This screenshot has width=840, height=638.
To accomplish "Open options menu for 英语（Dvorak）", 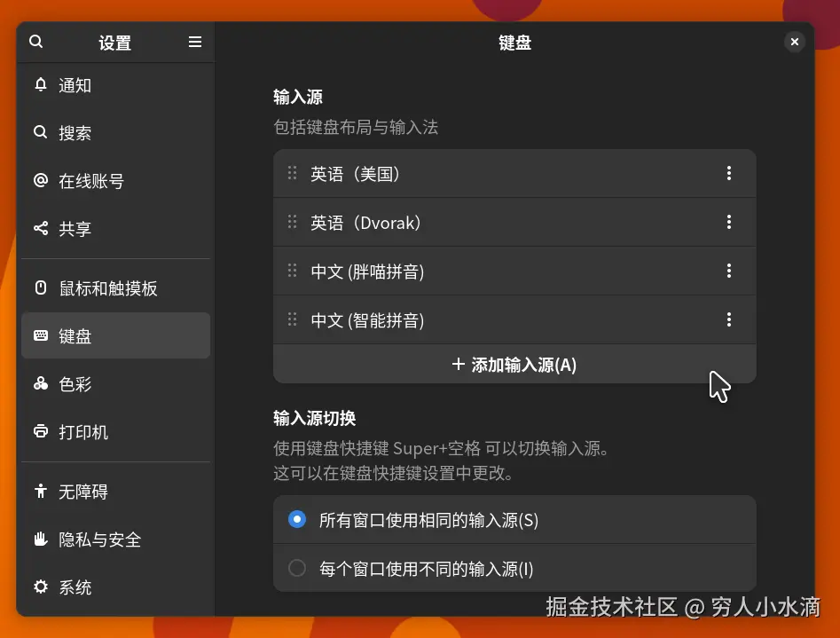I will point(728,222).
